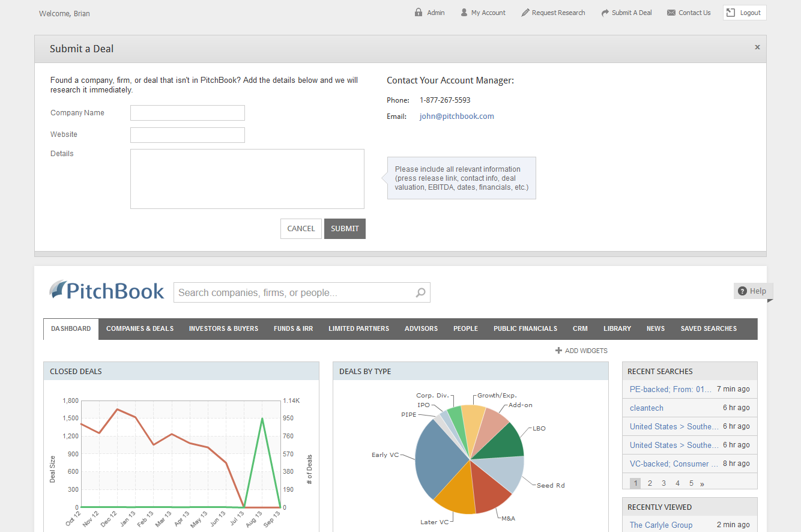Open the Saved Searches tab
801x532 pixels.
pyautogui.click(x=709, y=329)
